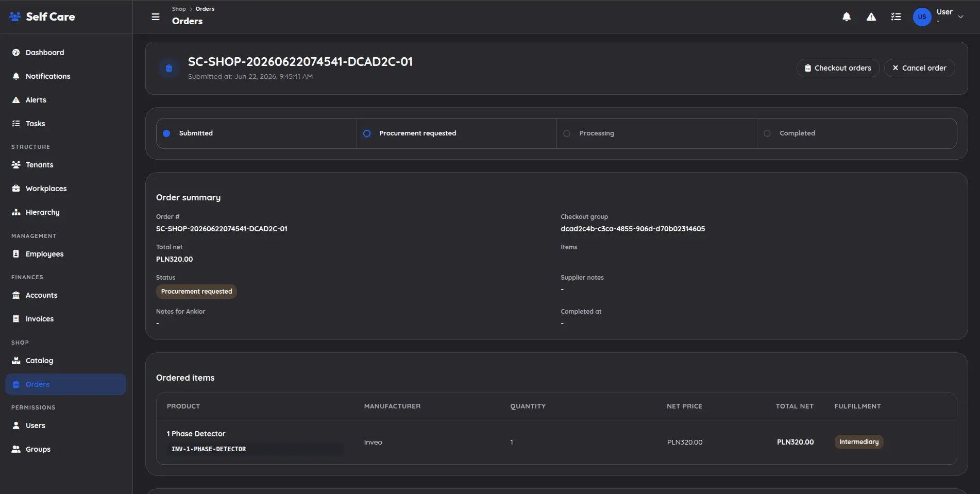Click the Checkout orders button

838,68
